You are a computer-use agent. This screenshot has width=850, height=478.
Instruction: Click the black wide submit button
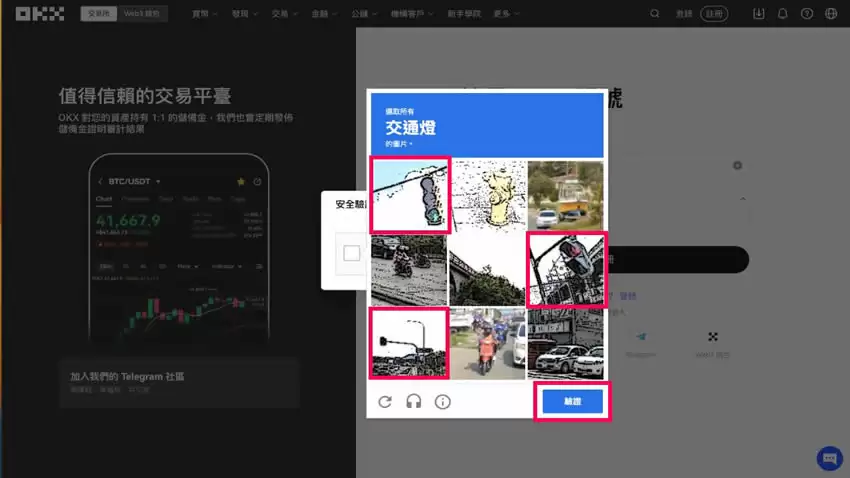(x=678, y=260)
